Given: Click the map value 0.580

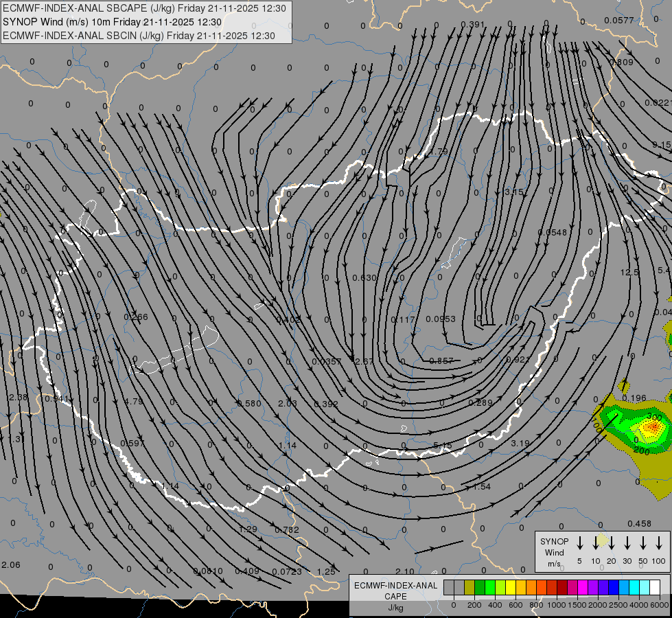Looking at the screenshot, I should [x=249, y=404].
